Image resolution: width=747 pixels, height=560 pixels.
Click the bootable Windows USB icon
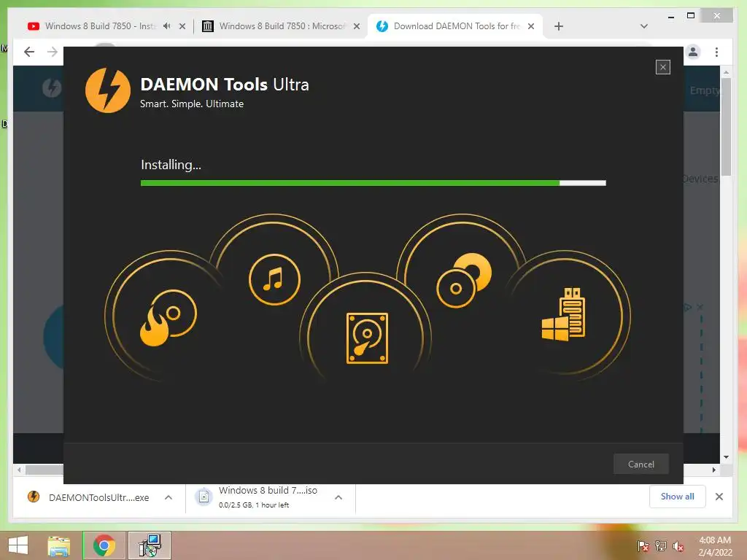564,314
